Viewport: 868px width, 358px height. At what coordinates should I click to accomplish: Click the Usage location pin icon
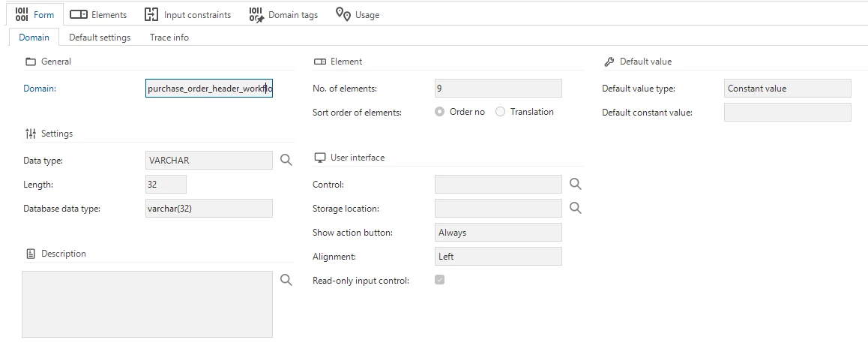[343, 14]
